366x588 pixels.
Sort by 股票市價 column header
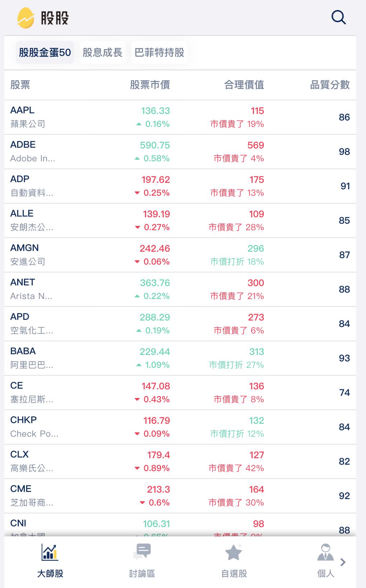click(150, 85)
